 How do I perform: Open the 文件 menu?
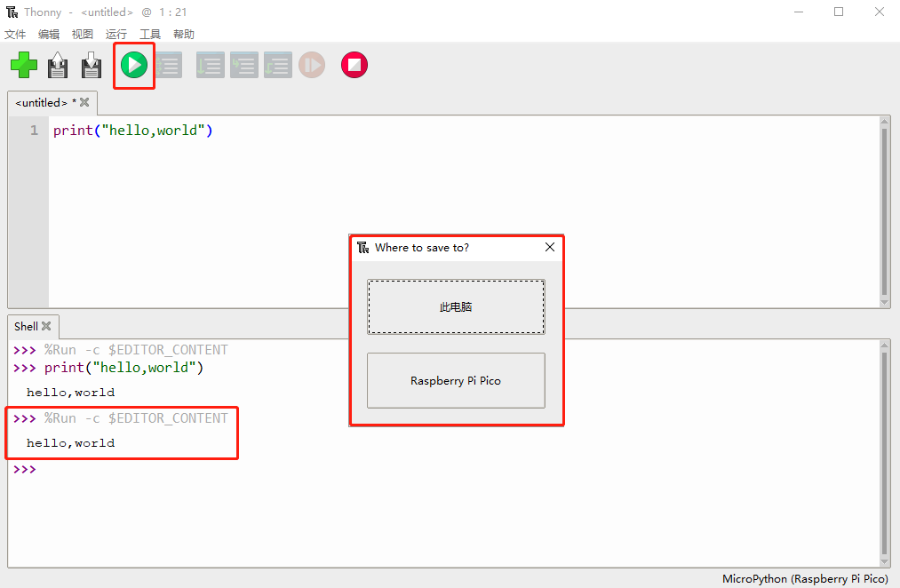point(15,35)
